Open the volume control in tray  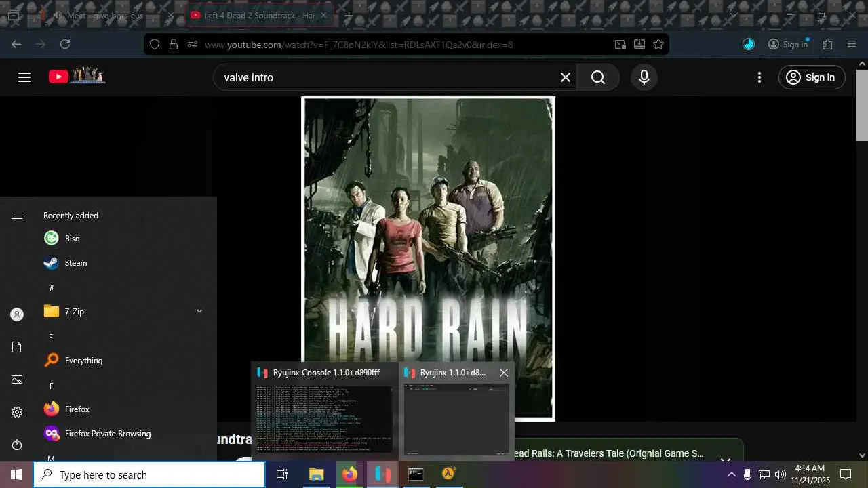coord(781,474)
